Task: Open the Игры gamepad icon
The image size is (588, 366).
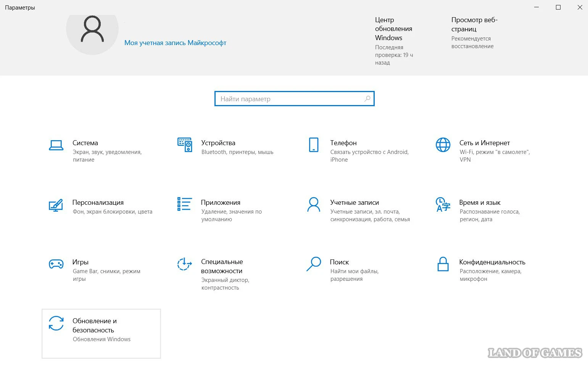Action: 56,264
